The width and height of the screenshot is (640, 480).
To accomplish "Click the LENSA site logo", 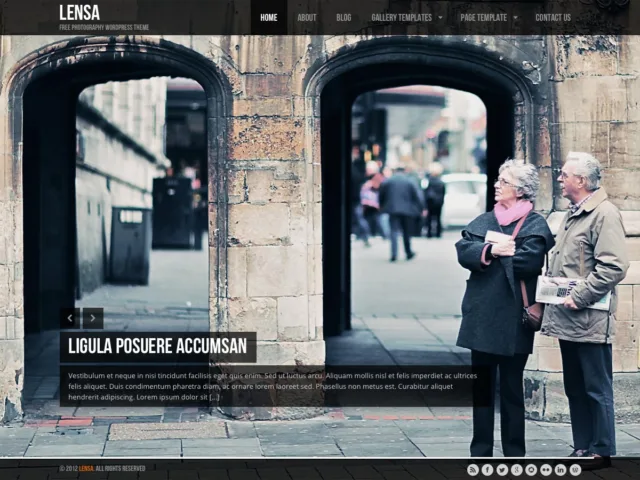I will tap(80, 13).
